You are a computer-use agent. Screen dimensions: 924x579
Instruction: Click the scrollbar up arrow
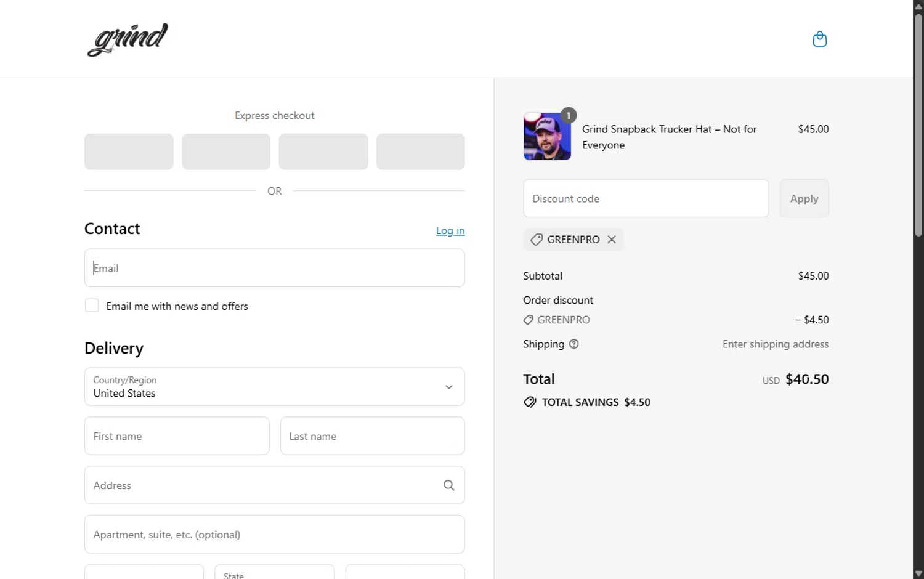[918, 6]
